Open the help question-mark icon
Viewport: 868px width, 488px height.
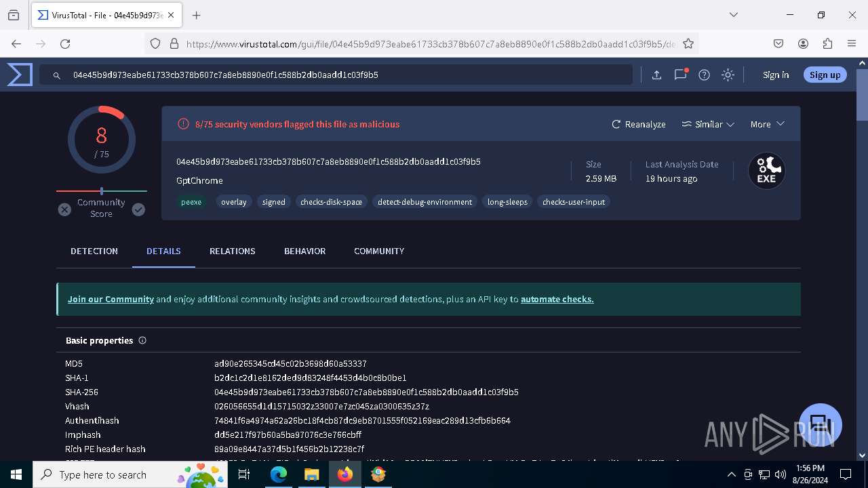click(x=704, y=75)
